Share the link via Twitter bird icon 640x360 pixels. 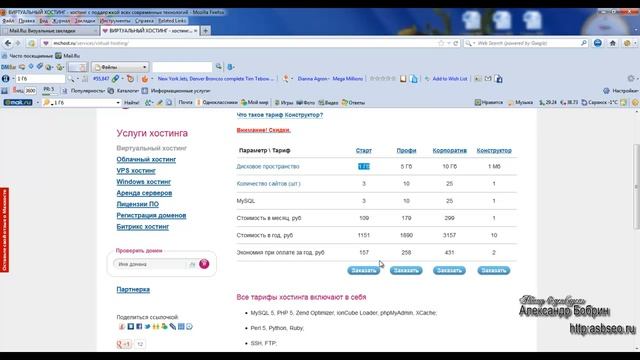(x=147, y=327)
